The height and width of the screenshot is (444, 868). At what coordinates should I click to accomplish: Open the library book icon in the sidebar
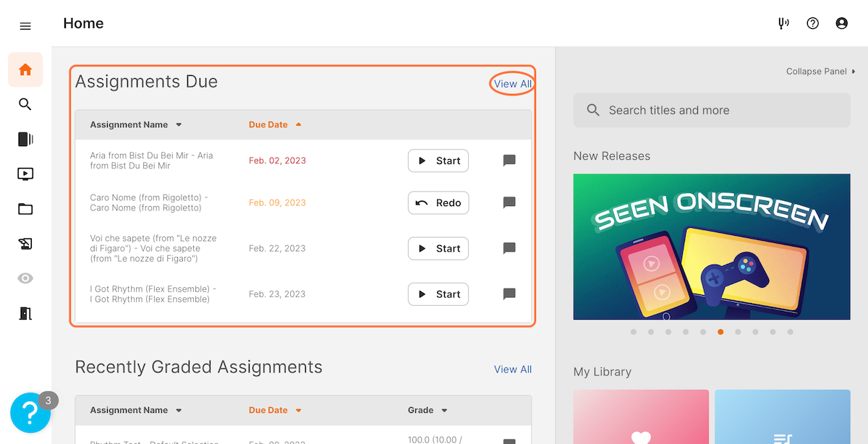coord(25,140)
